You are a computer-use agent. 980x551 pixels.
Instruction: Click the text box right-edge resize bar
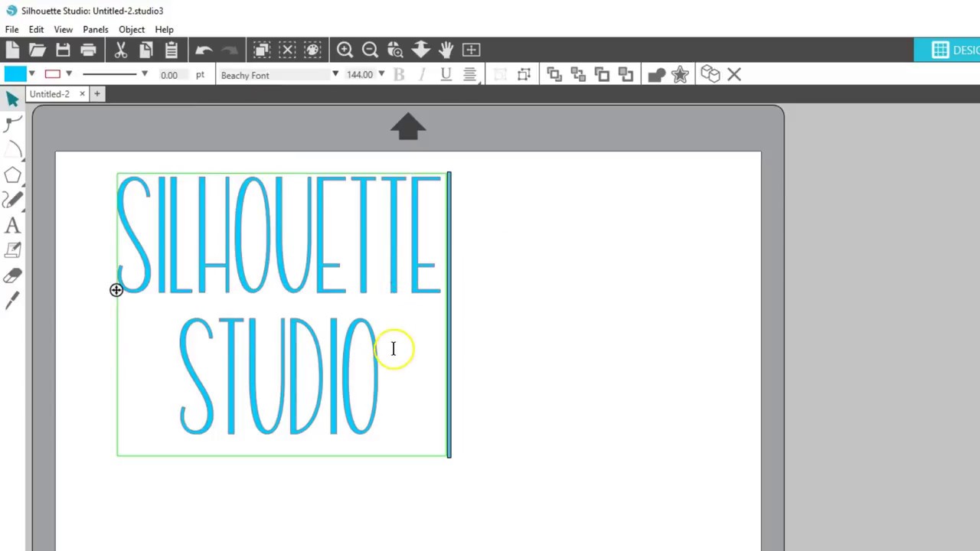pos(449,315)
